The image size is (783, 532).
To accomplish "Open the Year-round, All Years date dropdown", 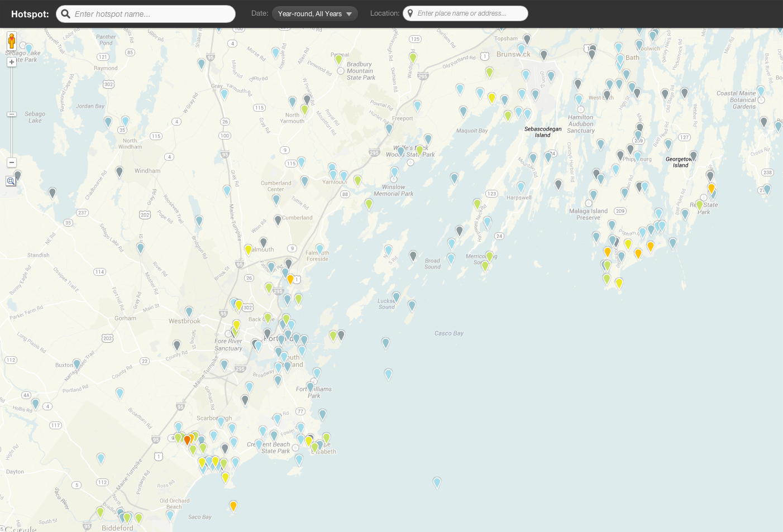I will 314,13.
